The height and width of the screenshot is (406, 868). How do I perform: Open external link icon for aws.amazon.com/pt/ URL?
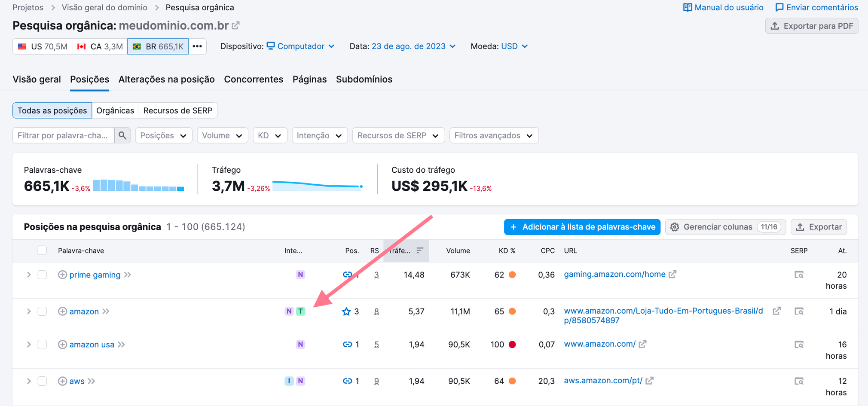tap(649, 380)
